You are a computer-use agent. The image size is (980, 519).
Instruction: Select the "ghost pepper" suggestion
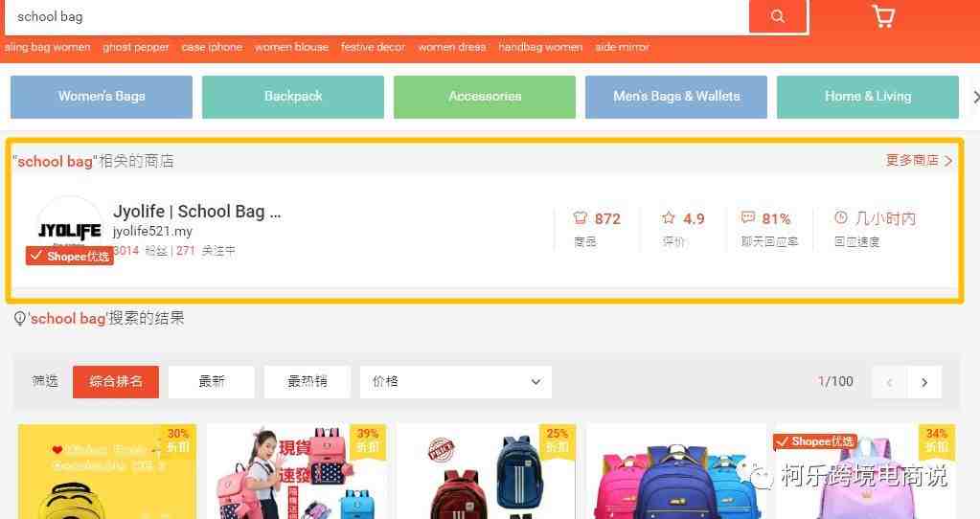click(136, 47)
